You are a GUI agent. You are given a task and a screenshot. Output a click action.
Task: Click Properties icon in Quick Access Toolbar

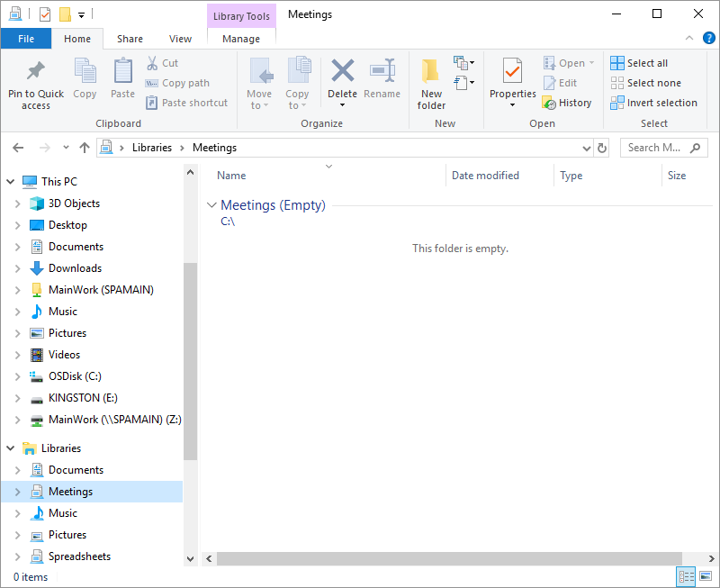pyautogui.click(x=45, y=14)
